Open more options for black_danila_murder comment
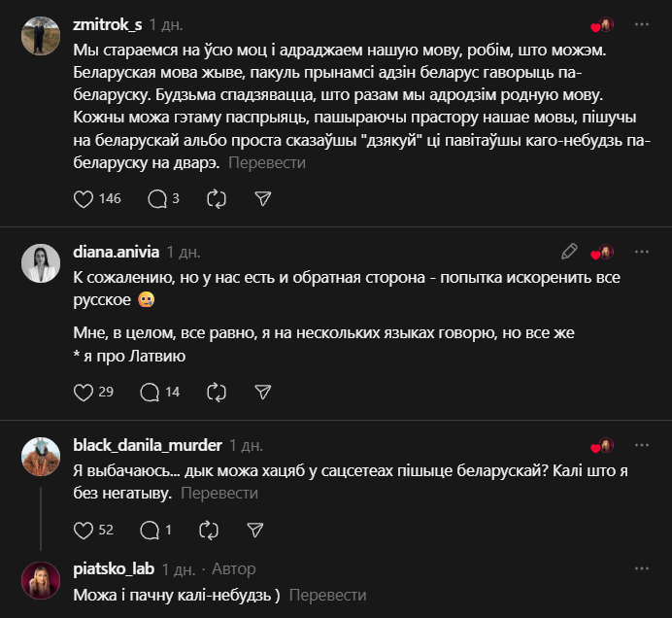Viewport: 672px width, 618px height. coord(642,445)
